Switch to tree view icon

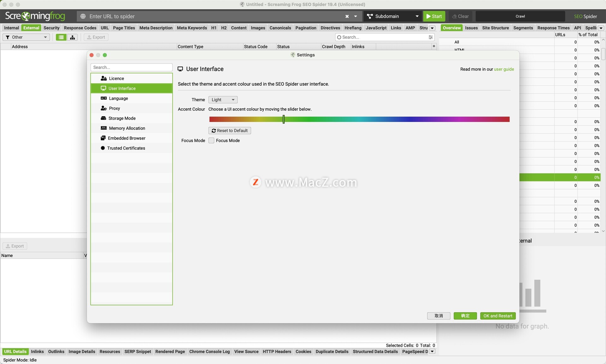pyautogui.click(x=72, y=37)
